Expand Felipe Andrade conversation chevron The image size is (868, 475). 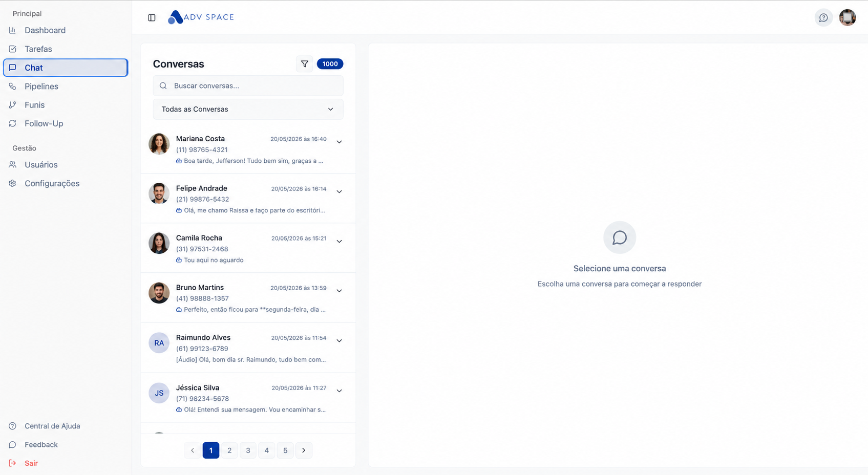[x=339, y=191]
